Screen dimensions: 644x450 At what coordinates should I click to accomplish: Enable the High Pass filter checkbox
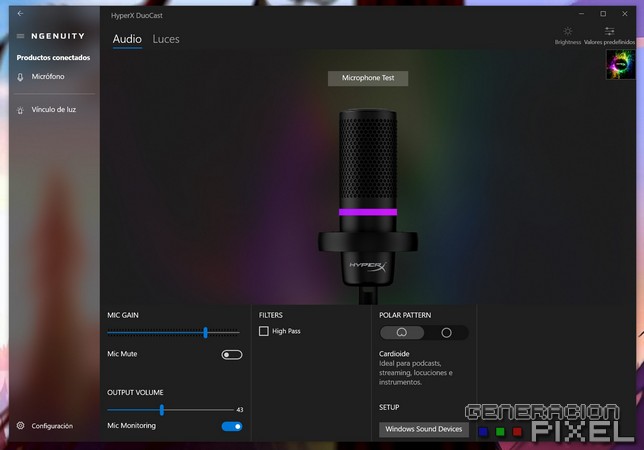click(x=264, y=331)
